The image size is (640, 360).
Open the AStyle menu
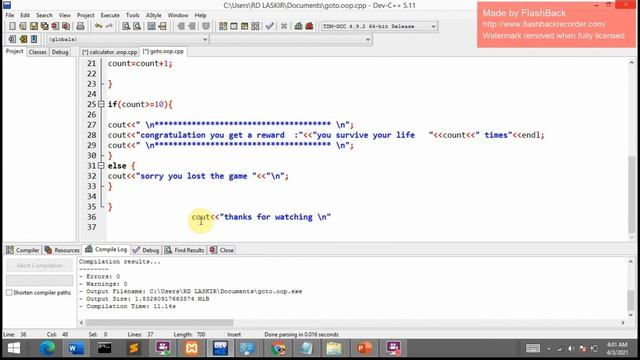[x=153, y=15]
